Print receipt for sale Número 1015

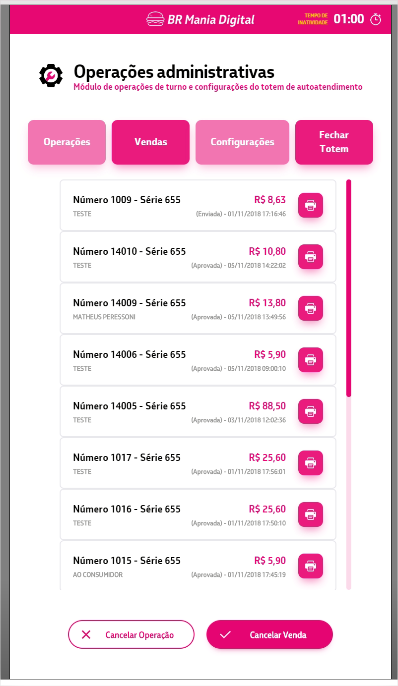pos(311,566)
